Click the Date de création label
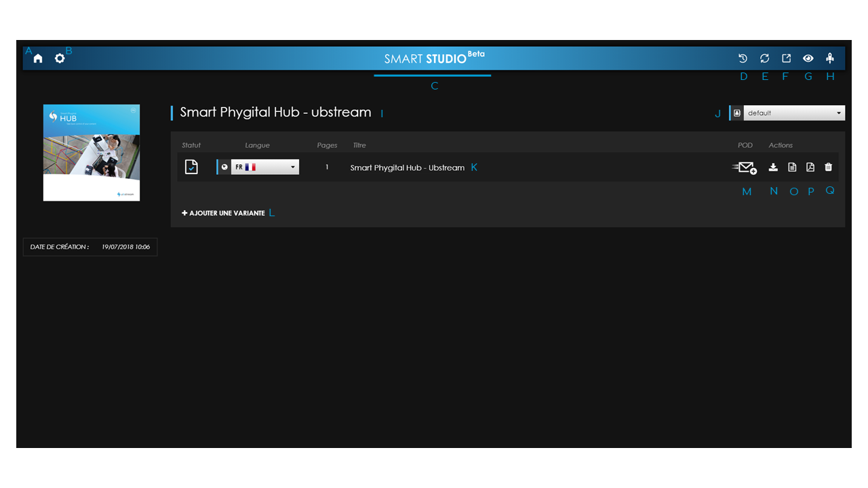The height and width of the screenshot is (488, 868). pos(60,247)
